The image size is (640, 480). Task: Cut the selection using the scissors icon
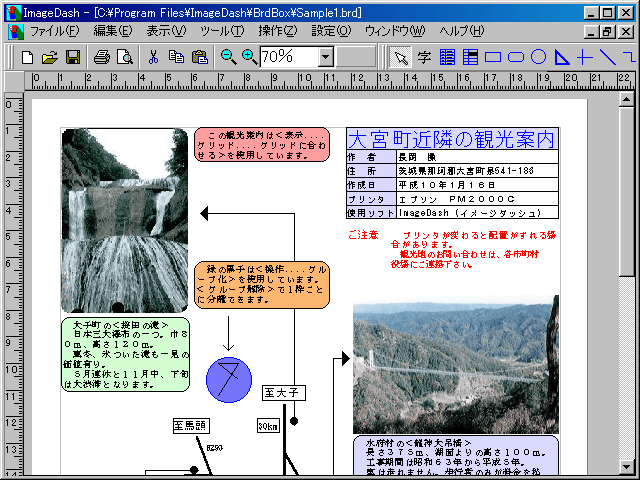tap(153, 57)
